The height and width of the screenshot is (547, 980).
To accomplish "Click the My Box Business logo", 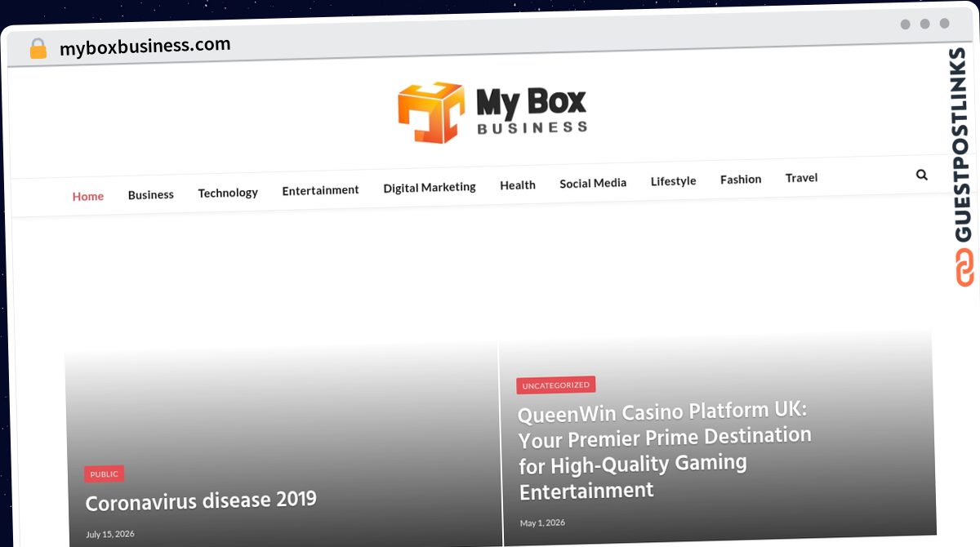I will pyautogui.click(x=492, y=112).
